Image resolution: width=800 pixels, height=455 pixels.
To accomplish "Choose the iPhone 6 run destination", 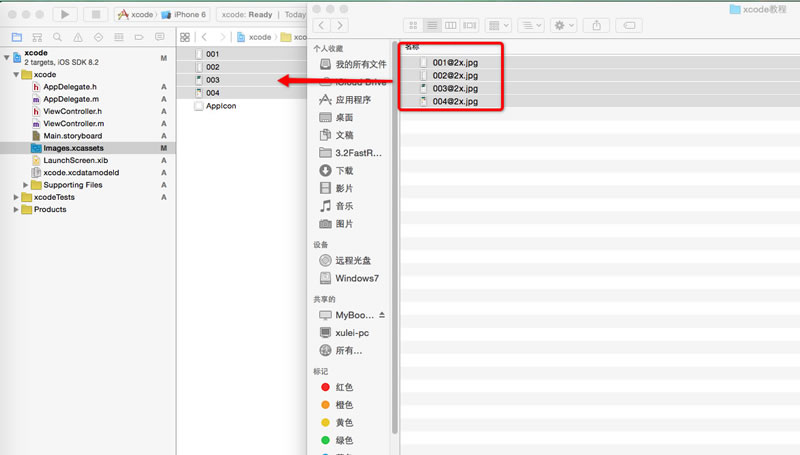I will pos(184,15).
